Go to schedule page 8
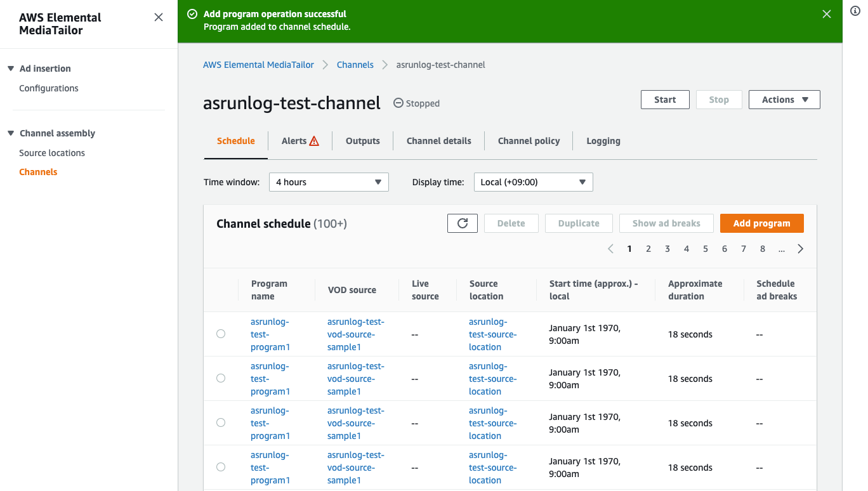This screenshot has height=491, width=868. [x=763, y=249]
